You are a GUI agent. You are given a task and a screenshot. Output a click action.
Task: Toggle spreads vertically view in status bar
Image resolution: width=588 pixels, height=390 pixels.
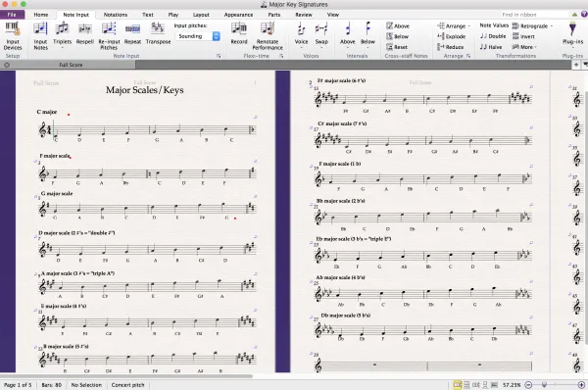click(x=466, y=385)
